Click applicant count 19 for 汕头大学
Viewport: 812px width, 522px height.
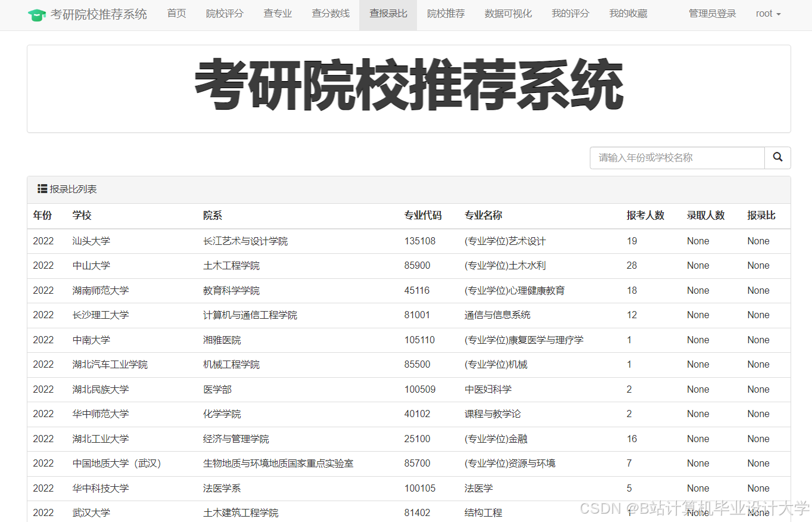631,241
